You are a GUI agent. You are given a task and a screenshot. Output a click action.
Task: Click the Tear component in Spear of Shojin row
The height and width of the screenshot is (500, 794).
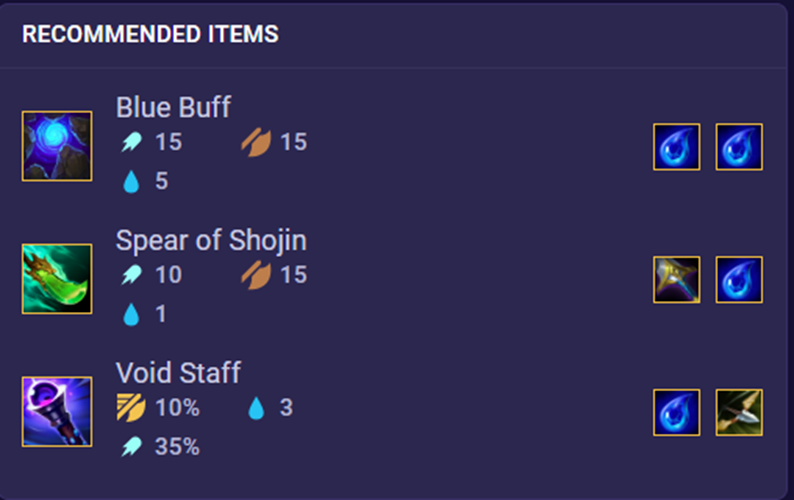point(739,280)
